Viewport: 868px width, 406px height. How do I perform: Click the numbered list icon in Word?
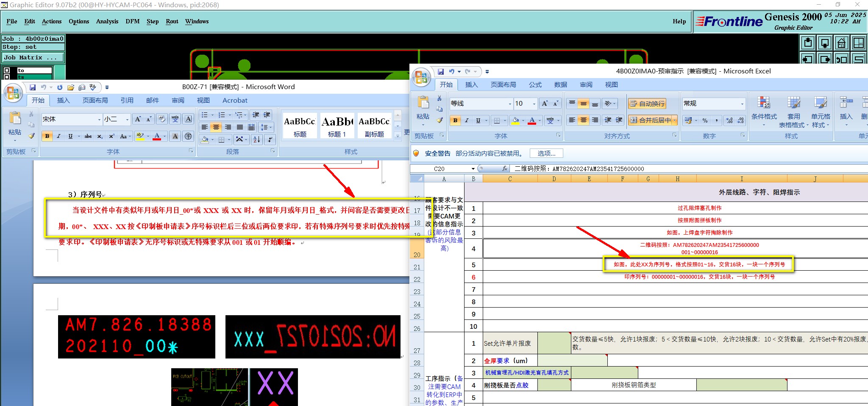[x=222, y=115]
